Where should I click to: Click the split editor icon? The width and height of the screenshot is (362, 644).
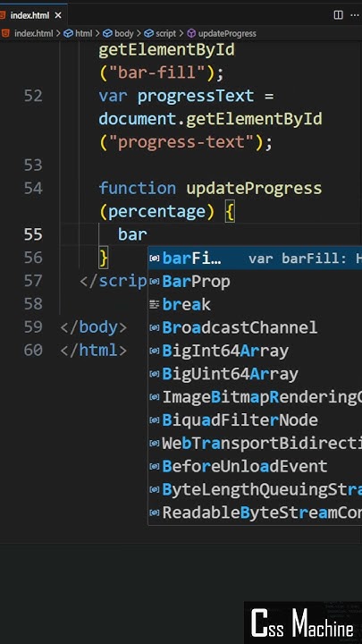tap(338, 15)
